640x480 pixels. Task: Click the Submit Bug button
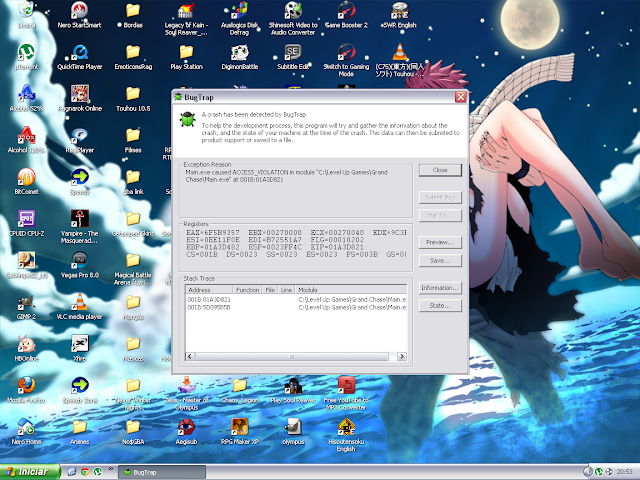pos(440,198)
